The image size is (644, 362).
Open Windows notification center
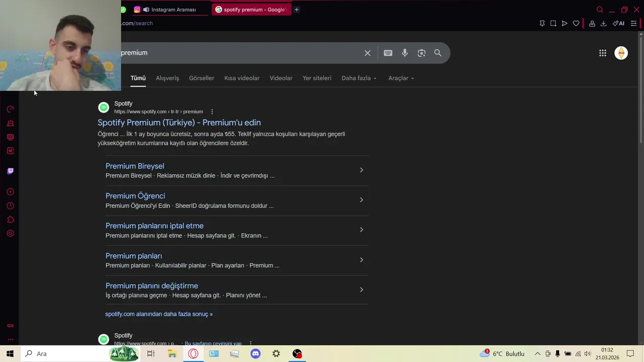[x=630, y=353]
